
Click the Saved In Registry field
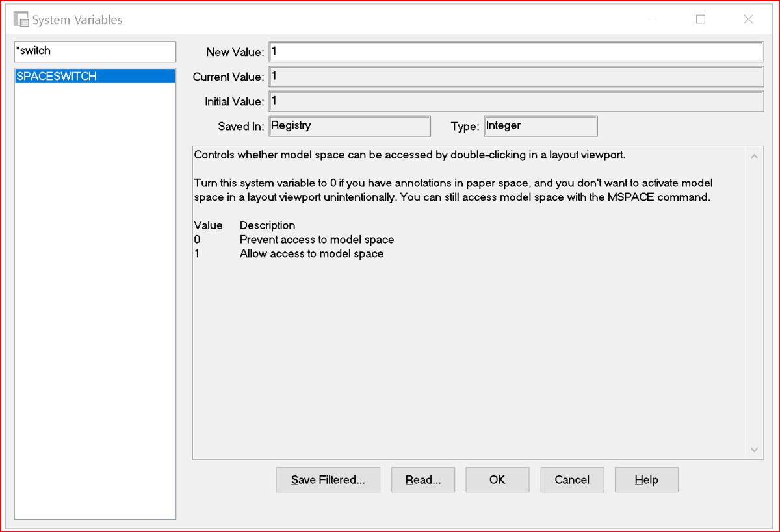click(350, 126)
